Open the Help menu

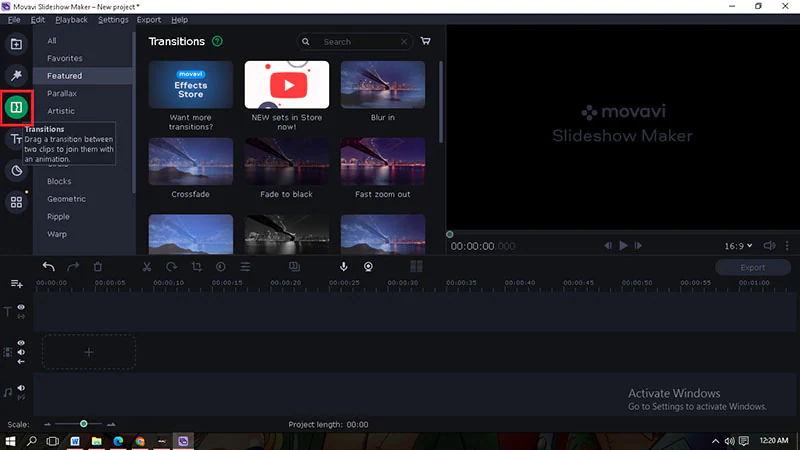pyautogui.click(x=180, y=20)
